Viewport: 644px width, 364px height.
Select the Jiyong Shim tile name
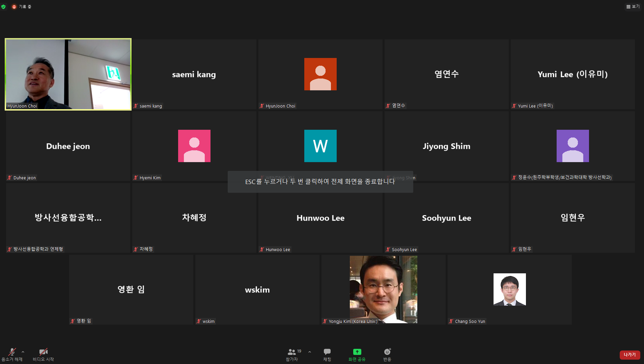[446, 146]
